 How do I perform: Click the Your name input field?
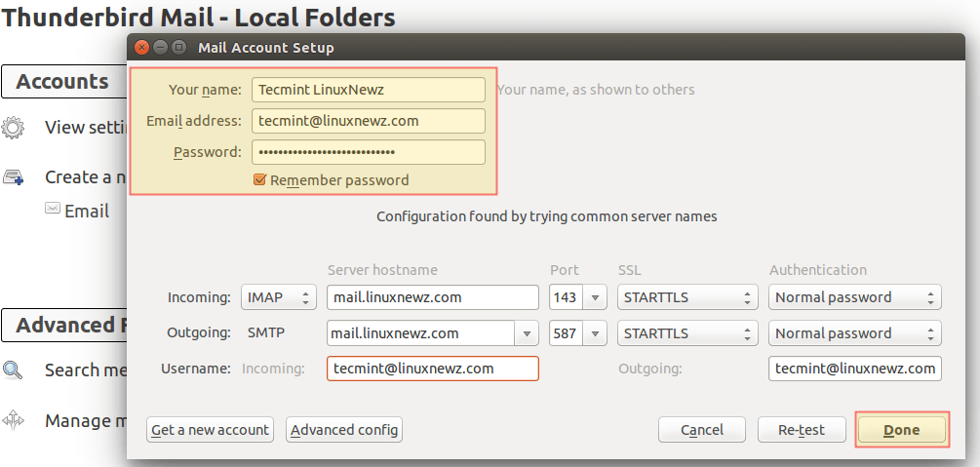click(x=368, y=90)
